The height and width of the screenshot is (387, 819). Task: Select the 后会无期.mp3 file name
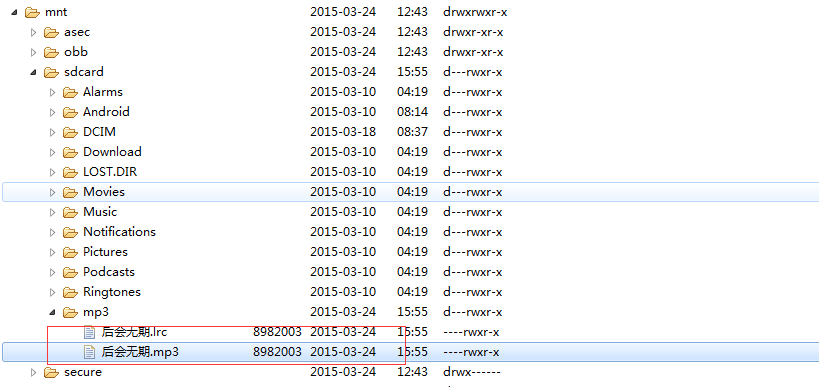140,352
